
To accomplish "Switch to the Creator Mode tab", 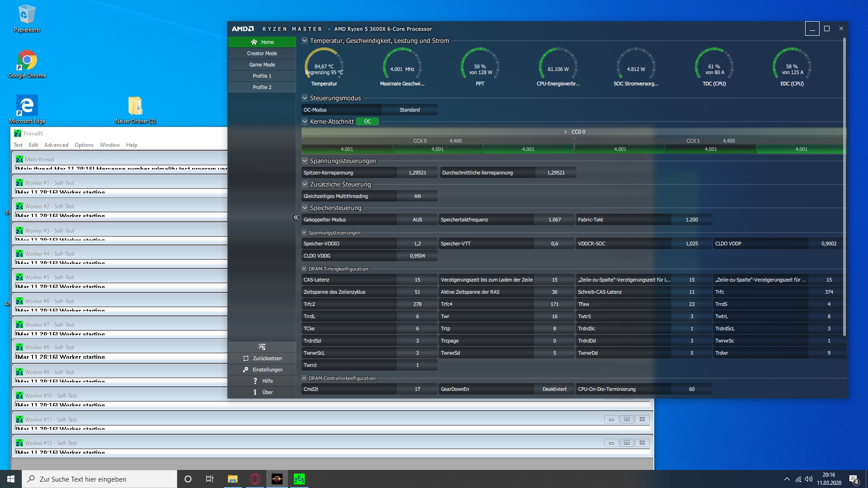I will pos(262,53).
